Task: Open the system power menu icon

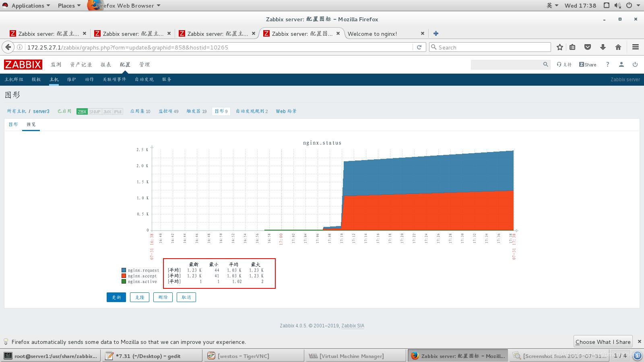Action: 629,5
